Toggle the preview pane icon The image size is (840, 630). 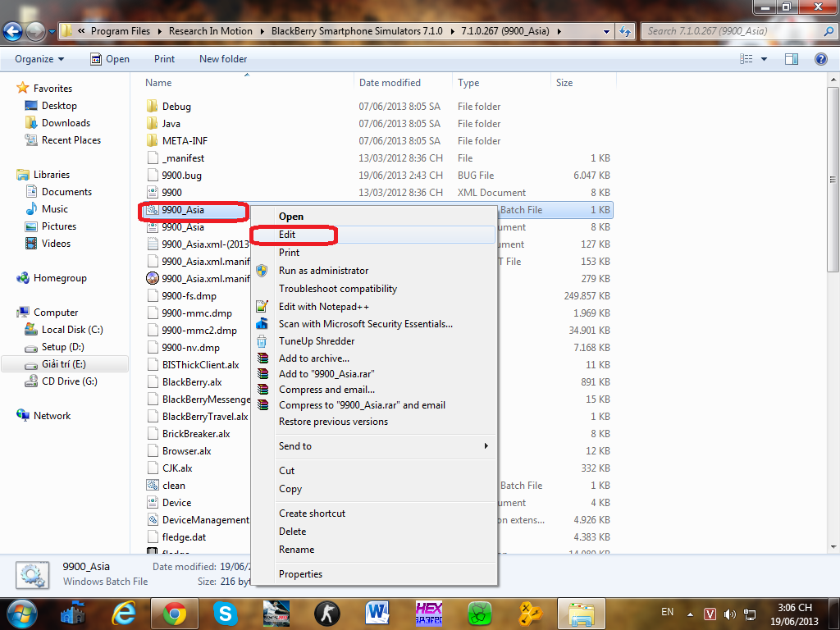(792, 59)
